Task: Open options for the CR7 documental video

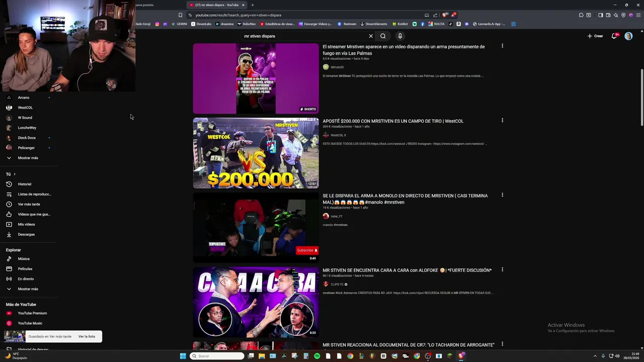Action: [502, 344]
